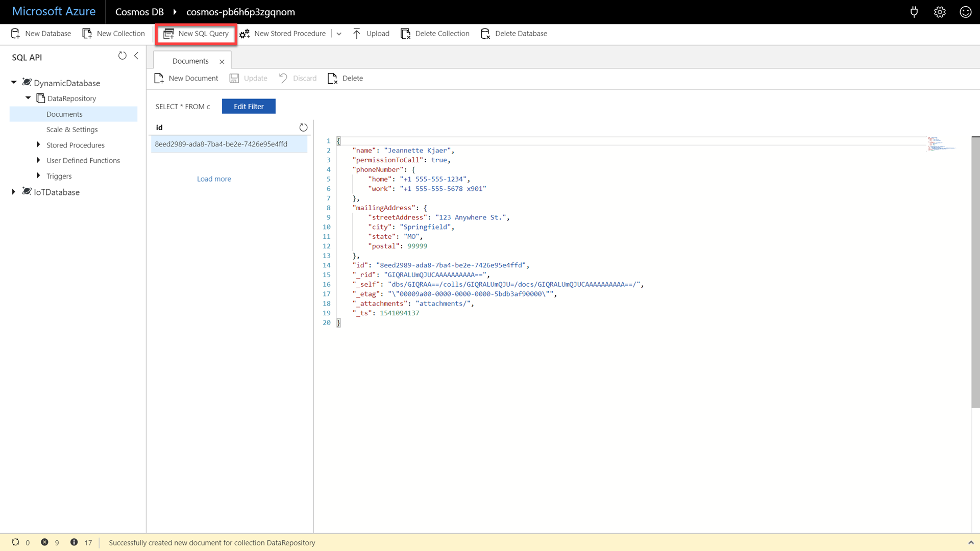This screenshot has width=980, height=551.
Task: Click the Update save button
Action: pyautogui.click(x=249, y=78)
